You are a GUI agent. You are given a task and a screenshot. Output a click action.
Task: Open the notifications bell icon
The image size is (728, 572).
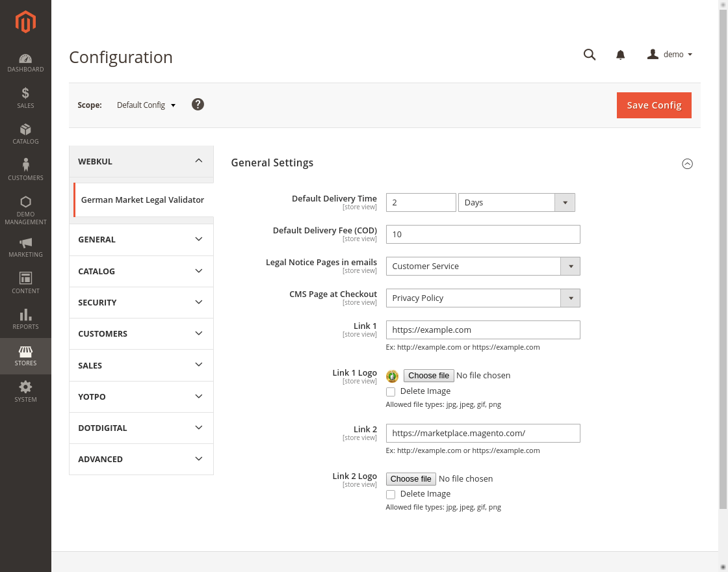pos(620,55)
